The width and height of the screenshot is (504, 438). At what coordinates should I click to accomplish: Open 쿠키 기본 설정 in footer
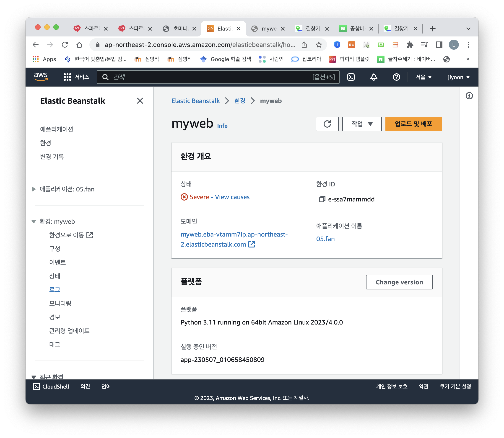click(x=455, y=386)
